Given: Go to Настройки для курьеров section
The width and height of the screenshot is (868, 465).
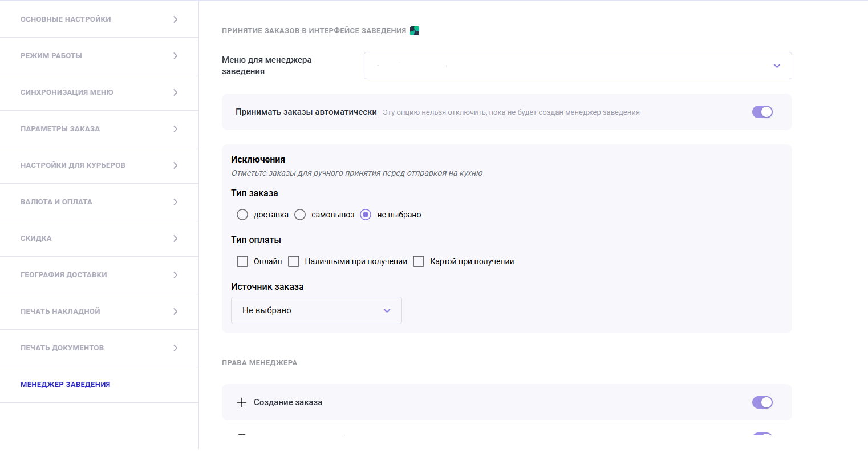Looking at the screenshot, I should click(x=73, y=165).
